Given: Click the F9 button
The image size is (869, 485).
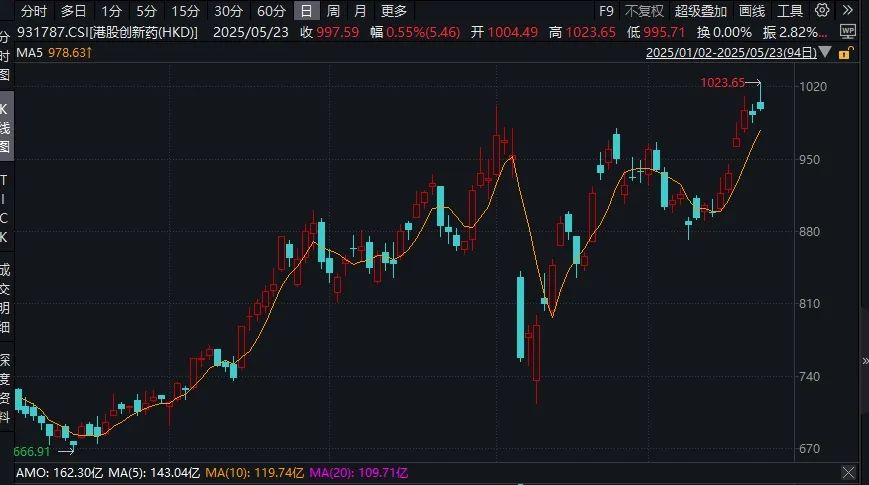Looking at the screenshot, I should [x=605, y=11].
